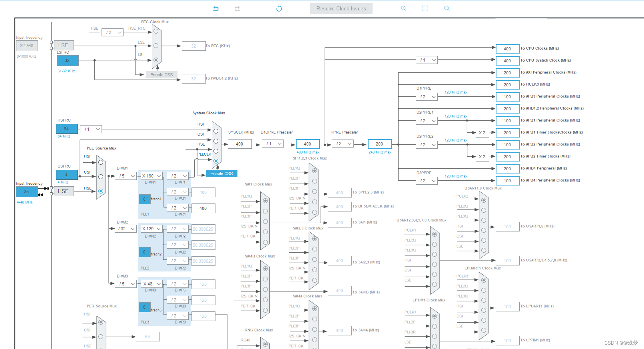Open the DIVM1 /5 divider dropdown

click(126, 176)
